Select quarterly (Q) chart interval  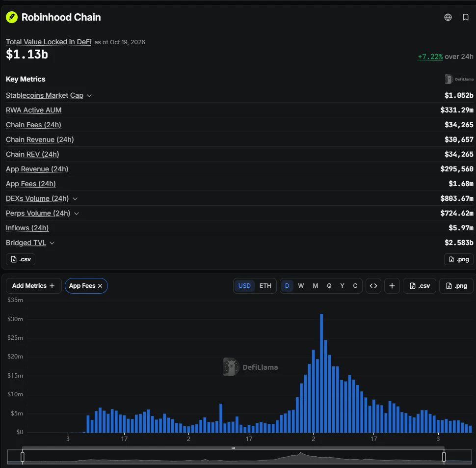coord(329,286)
